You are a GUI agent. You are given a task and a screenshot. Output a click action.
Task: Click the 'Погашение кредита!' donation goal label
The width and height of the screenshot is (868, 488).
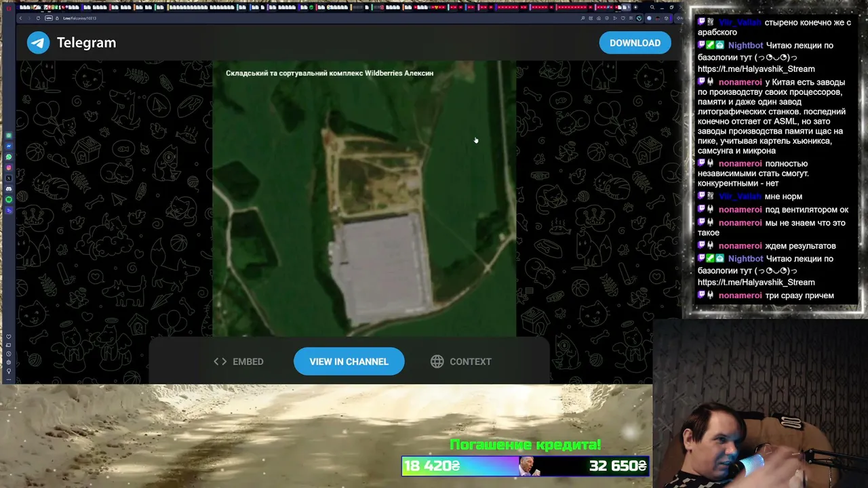526,445
